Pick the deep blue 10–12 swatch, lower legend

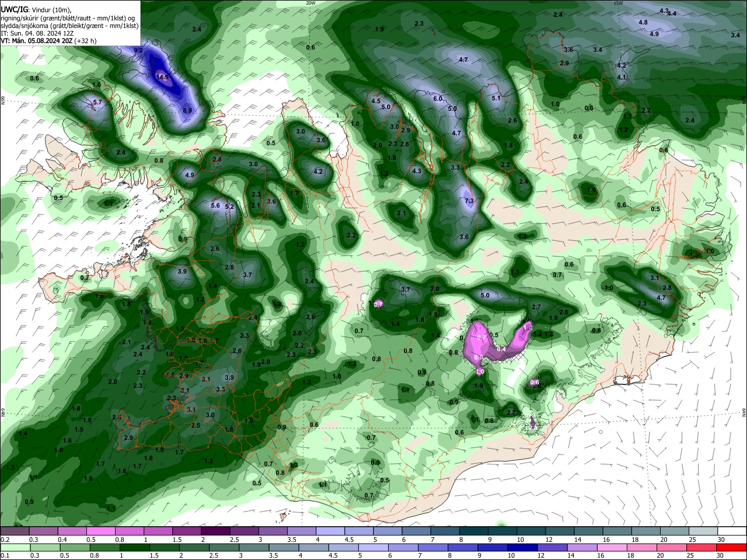523,547
